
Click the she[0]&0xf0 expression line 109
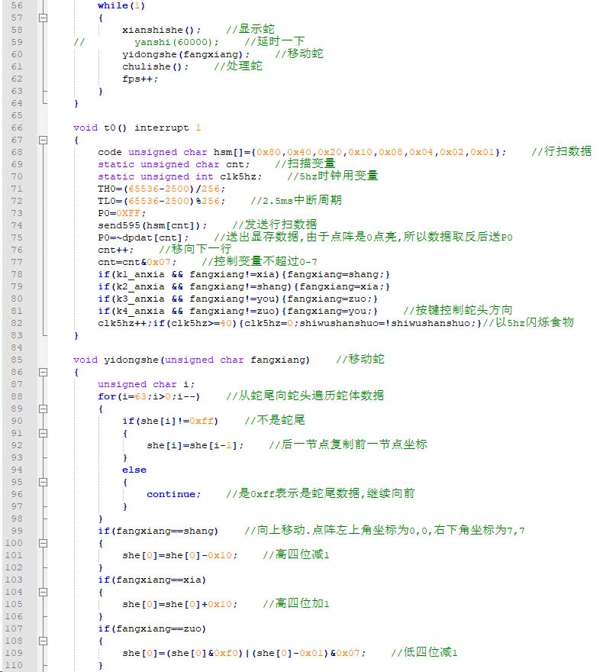(x=243, y=653)
